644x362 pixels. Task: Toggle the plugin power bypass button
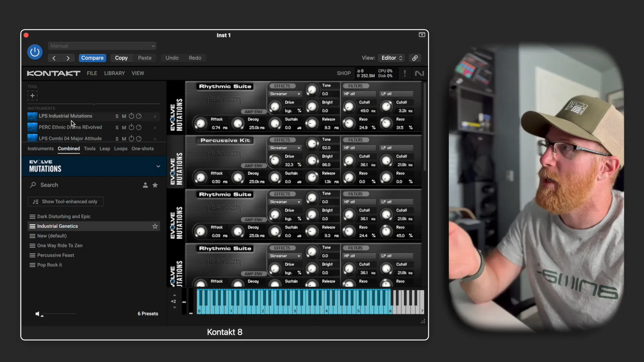pos(35,52)
